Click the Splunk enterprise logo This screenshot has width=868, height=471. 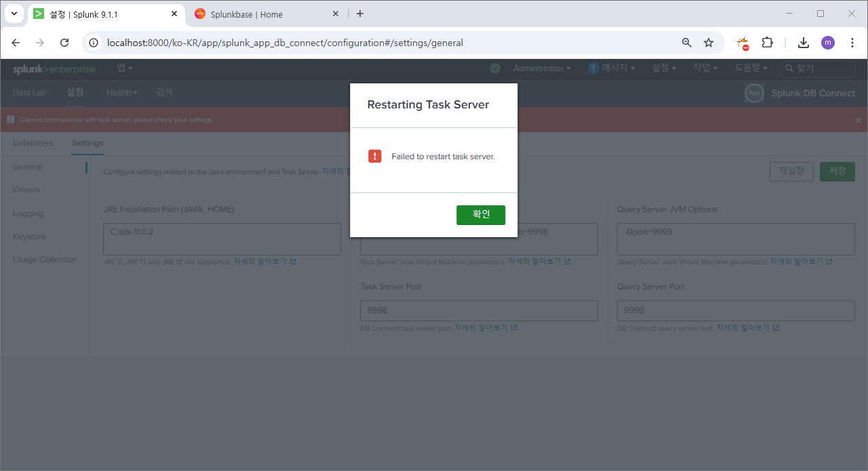pos(54,69)
